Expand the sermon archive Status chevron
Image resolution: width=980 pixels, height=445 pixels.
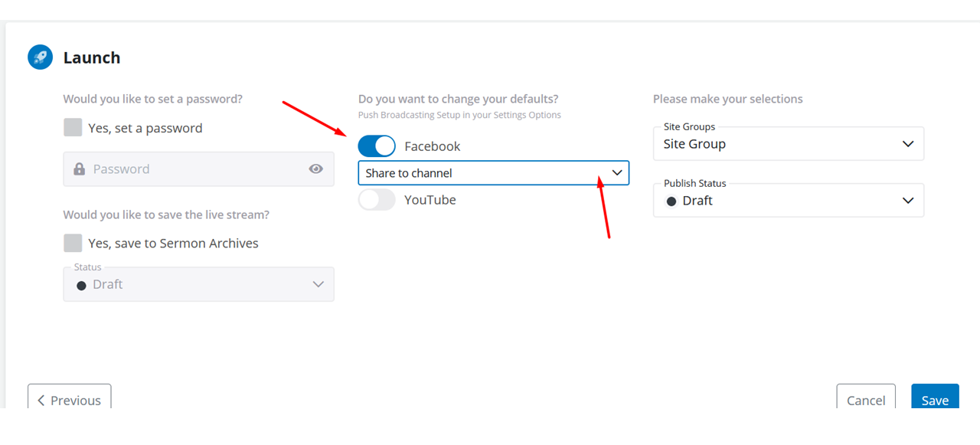[318, 284]
